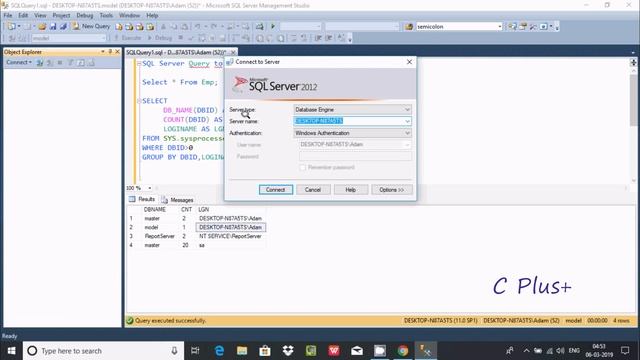Click the Help button in dialog
This screenshot has width=640, height=360.
click(x=351, y=190)
